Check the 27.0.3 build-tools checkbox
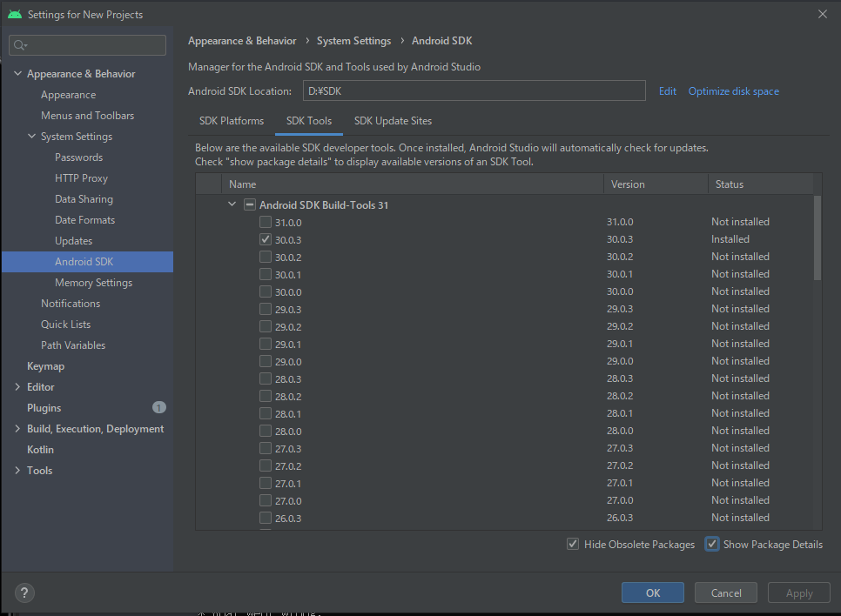Screen dimensions: 841x616 [x=266, y=448]
